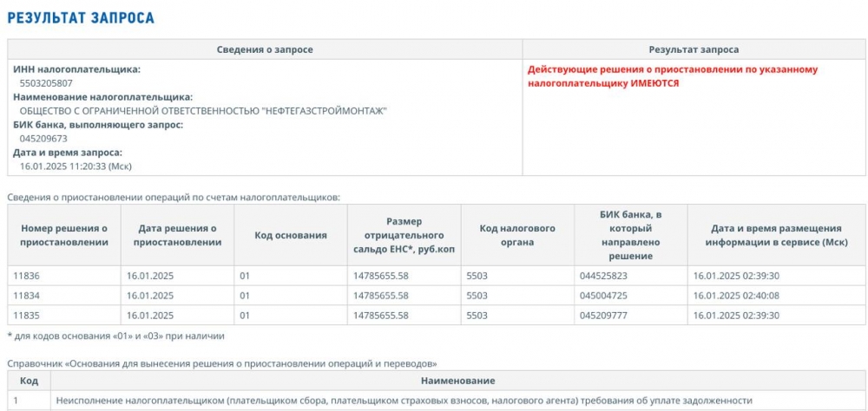This screenshot has height=411, width=868.
Task: Click the column header 'Дата решения о приостановлении'
Action: coord(177,235)
